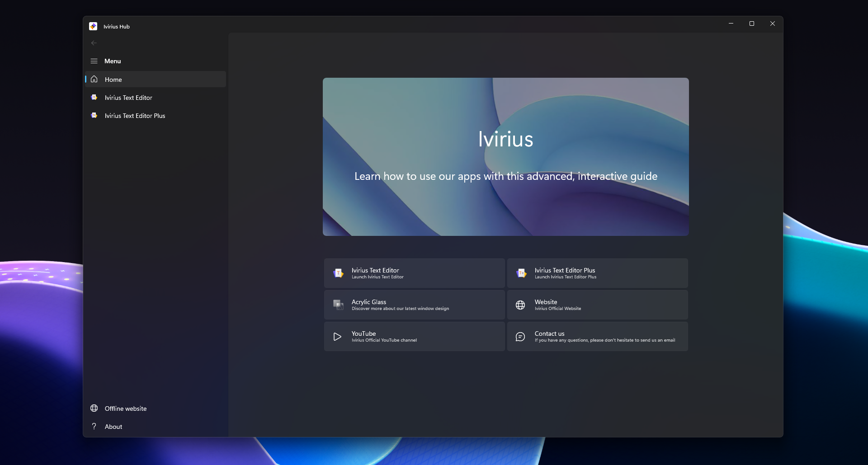Screen dimensions: 868x465
Task: Open the Offline website sidebar entry
Action: (125, 408)
